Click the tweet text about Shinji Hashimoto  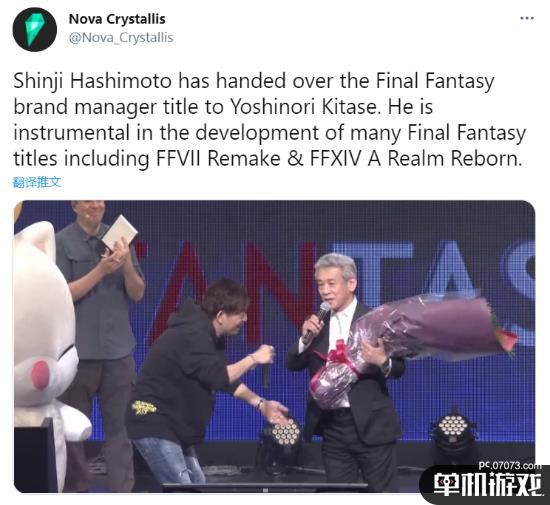click(270, 120)
